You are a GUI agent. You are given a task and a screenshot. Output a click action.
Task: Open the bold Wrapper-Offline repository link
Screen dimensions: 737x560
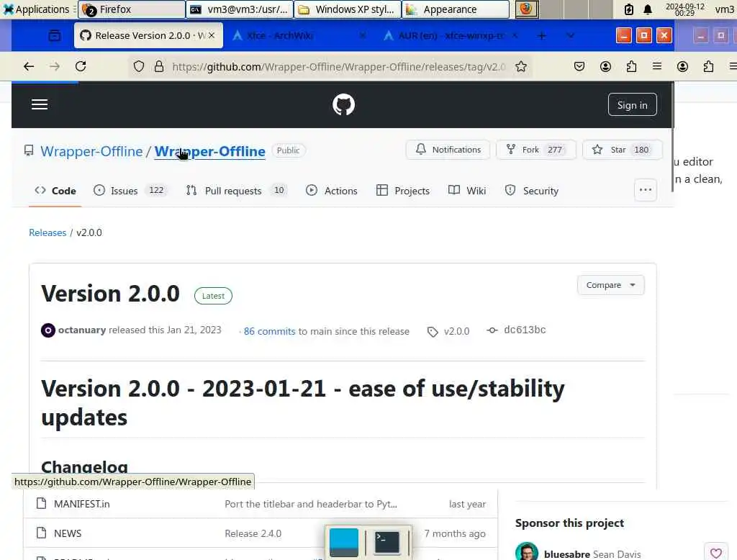coord(209,151)
